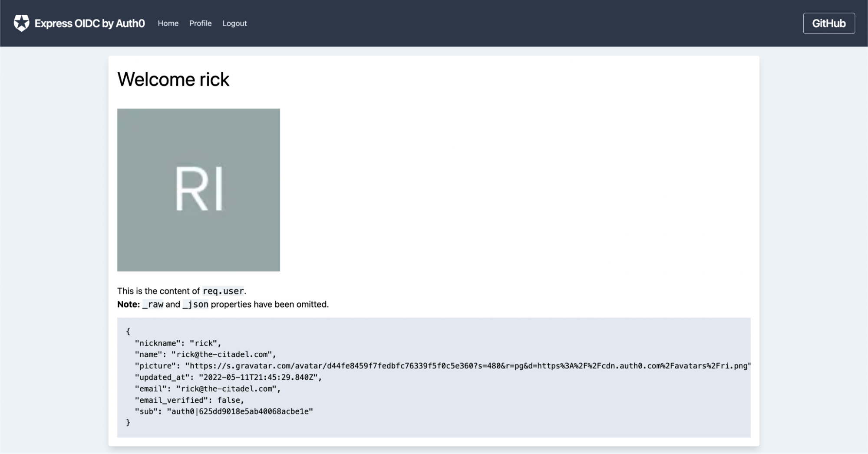Click the Auth0 shield logo icon
Screen dimensions: 868x454
click(21, 23)
